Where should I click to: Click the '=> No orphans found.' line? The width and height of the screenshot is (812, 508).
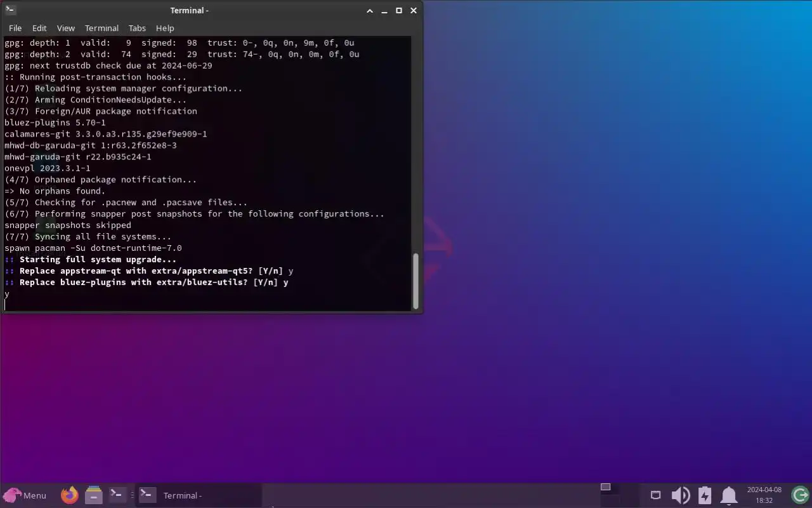[x=55, y=191]
